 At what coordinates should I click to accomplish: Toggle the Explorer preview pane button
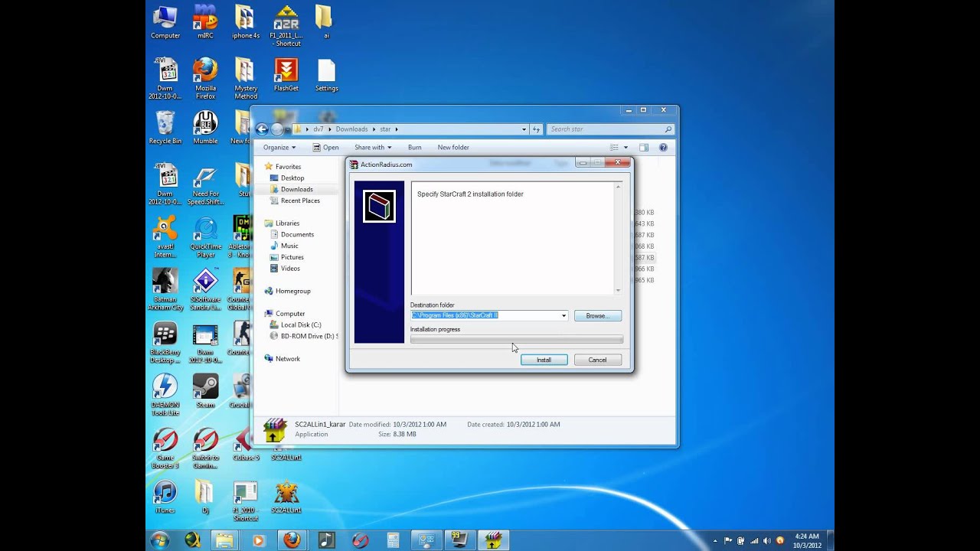(x=644, y=147)
